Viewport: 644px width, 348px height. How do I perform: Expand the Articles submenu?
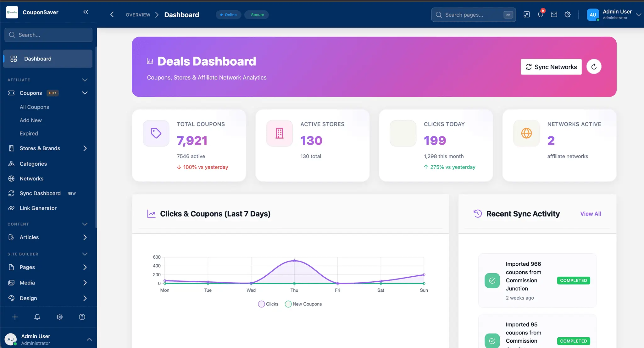click(x=85, y=237)
